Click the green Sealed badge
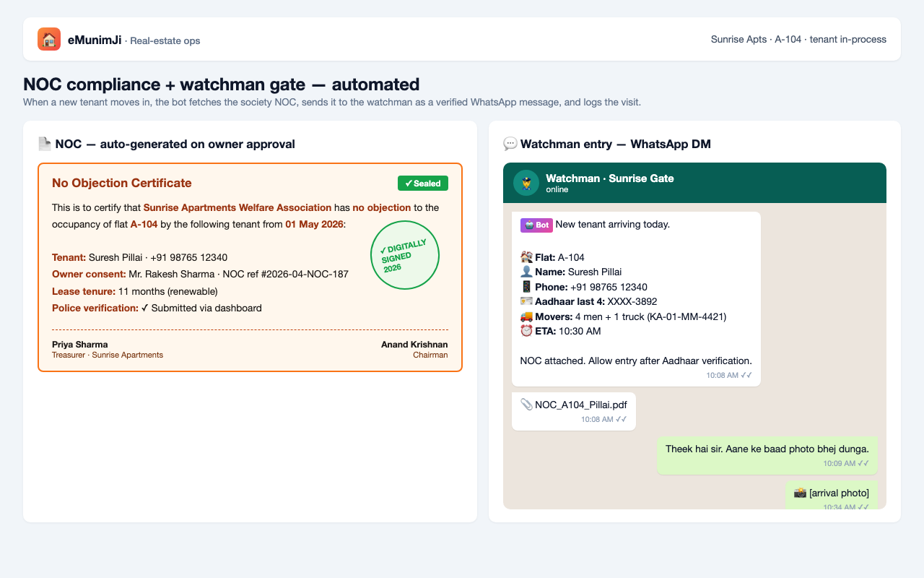This screenshot has height=578, width=924. click(x=423, y=184)
